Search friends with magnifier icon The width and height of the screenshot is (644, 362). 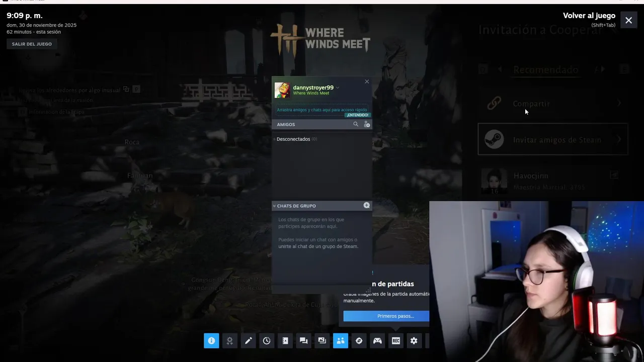pyautogui.click(x=356, y=124)
